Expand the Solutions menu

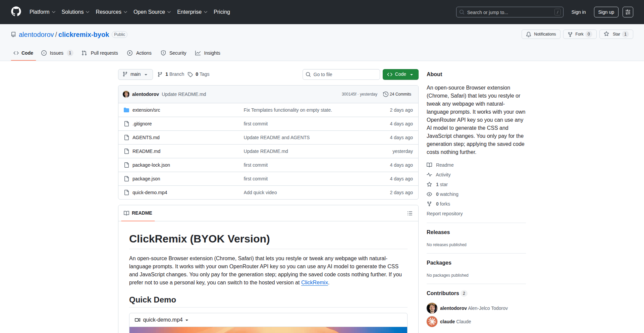(x=75, y=12)
